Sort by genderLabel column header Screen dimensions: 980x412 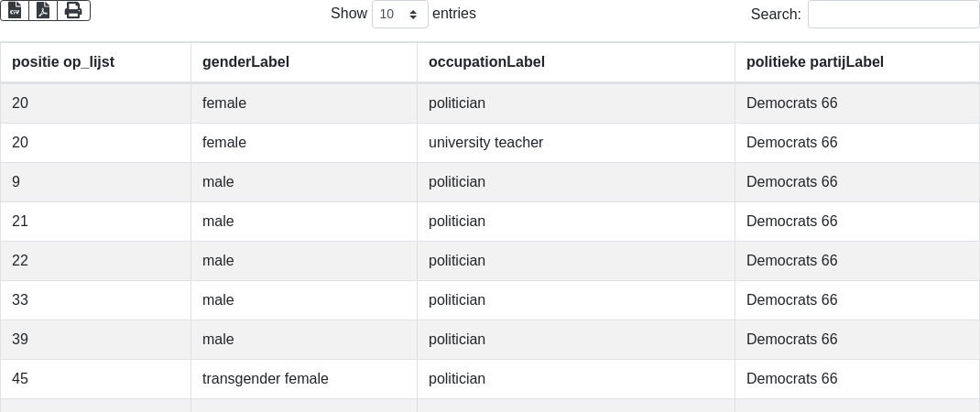(x=245, y=62)
